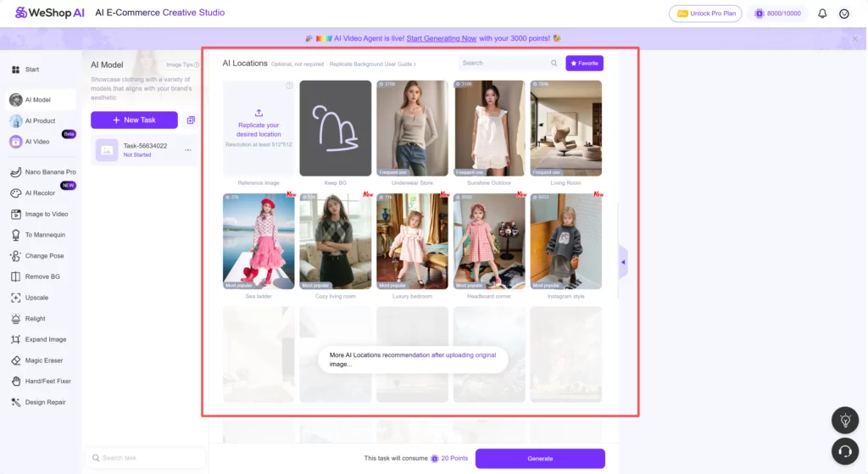Choose the Instagram style location
Image resolution: width=868 pixels, height=474 pixels.
click(565, 242)
